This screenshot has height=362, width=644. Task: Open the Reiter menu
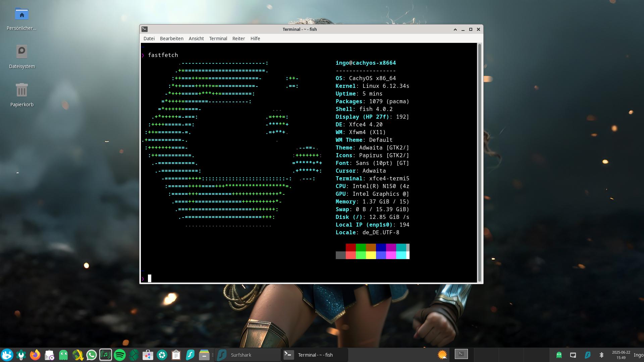point(238,39)
